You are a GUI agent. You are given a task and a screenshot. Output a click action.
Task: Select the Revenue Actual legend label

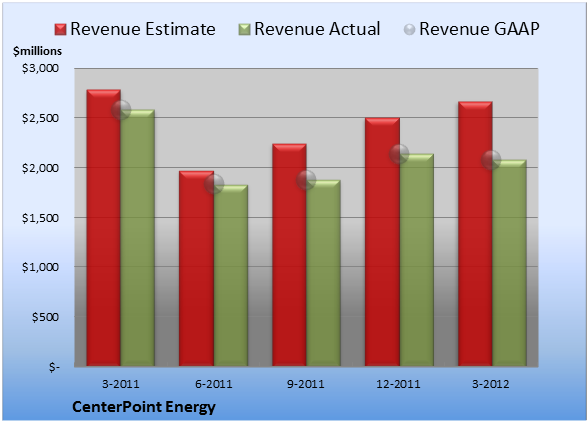pos(317,29)
